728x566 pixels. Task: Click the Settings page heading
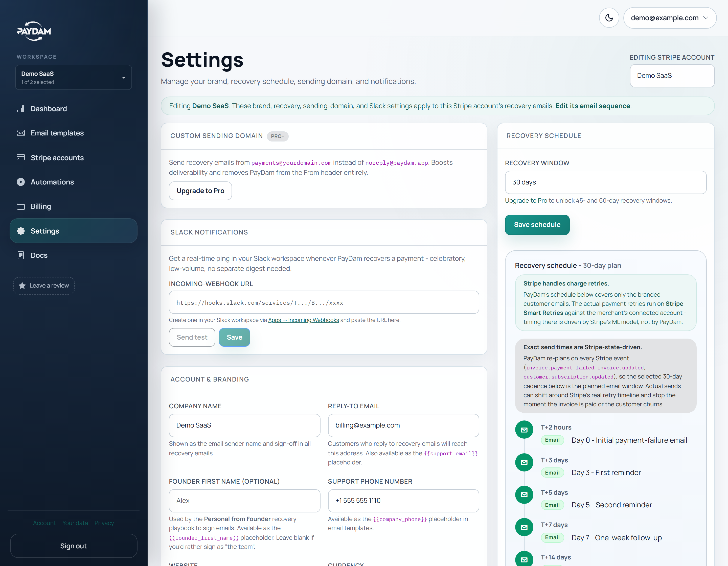(202, 60)
